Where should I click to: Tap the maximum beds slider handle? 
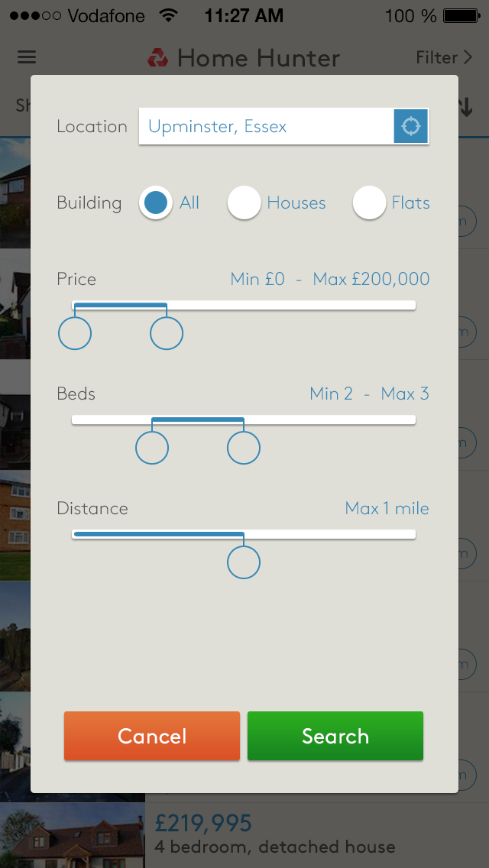pyautogui.click(x=244, y=449)
